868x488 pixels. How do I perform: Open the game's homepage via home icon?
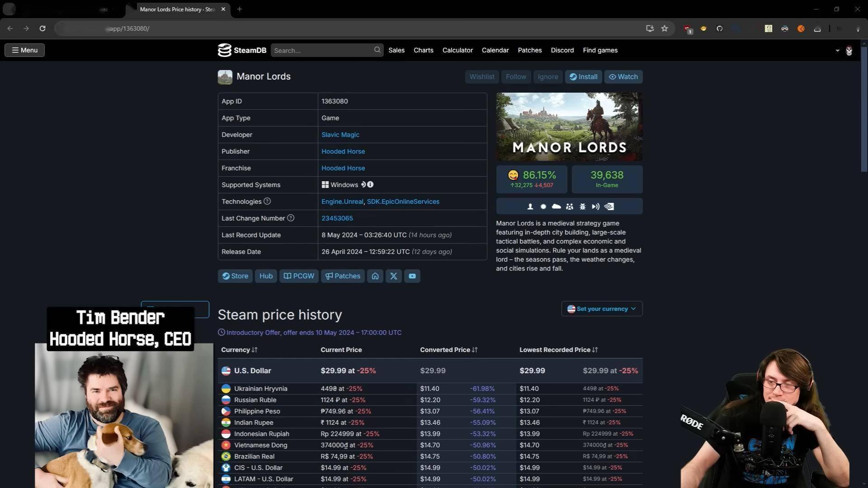click(375, 276)
